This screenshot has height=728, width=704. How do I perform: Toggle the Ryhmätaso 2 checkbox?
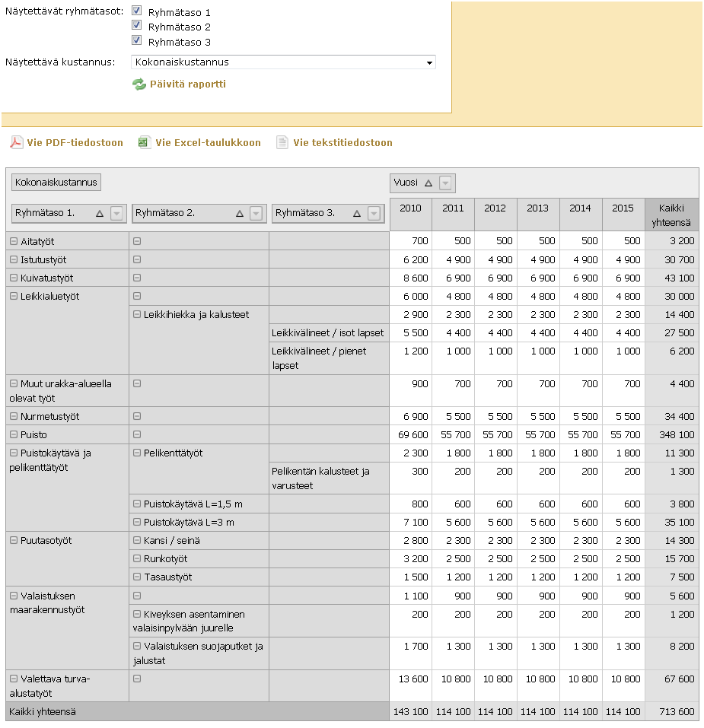pyautogui.click(x=137, y=25)
